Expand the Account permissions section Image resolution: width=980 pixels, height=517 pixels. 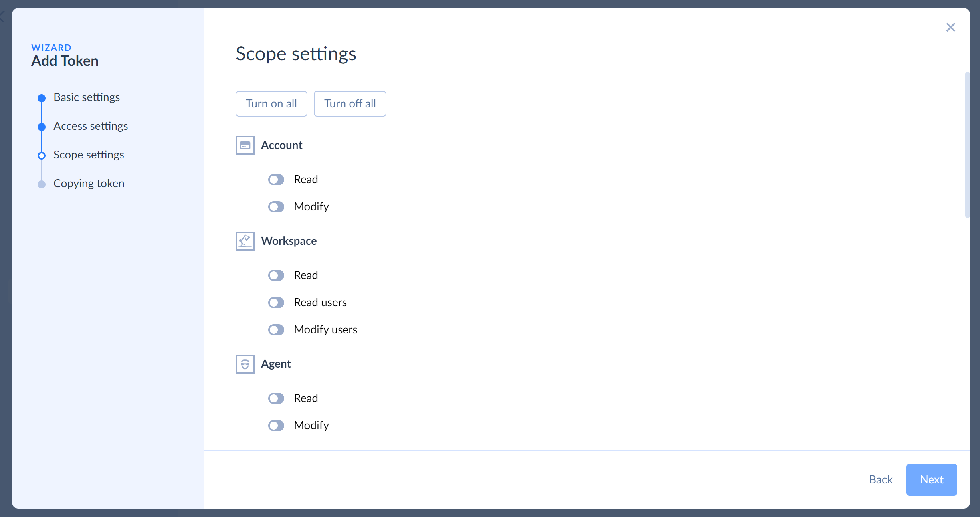282,145
